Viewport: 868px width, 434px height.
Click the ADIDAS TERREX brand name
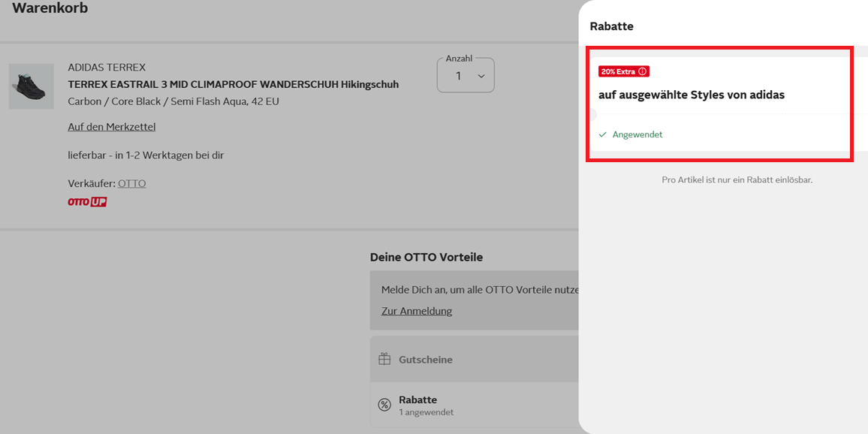click(x=107, y=68)
